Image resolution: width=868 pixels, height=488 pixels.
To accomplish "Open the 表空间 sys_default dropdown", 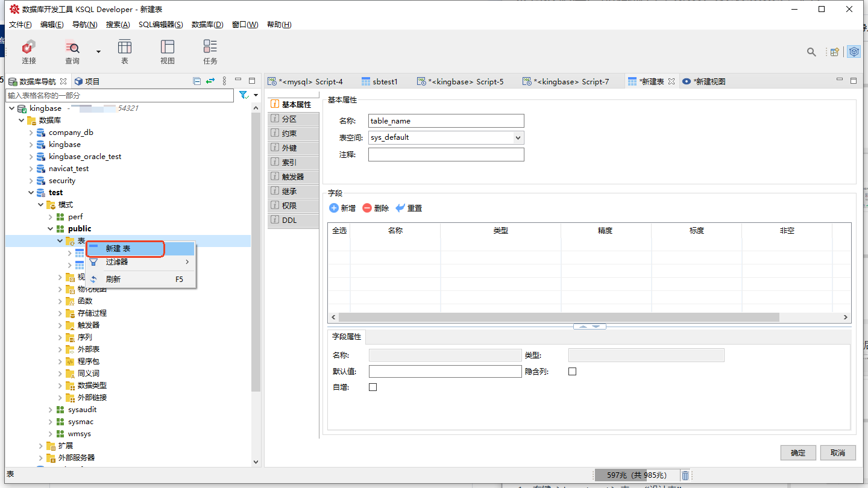I will point(517,137).
